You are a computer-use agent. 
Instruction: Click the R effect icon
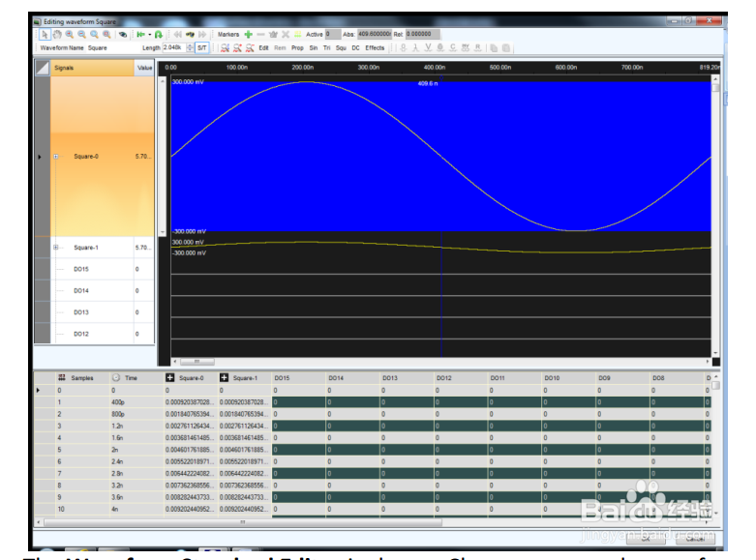pyautogui.click(x=478, y=47)
